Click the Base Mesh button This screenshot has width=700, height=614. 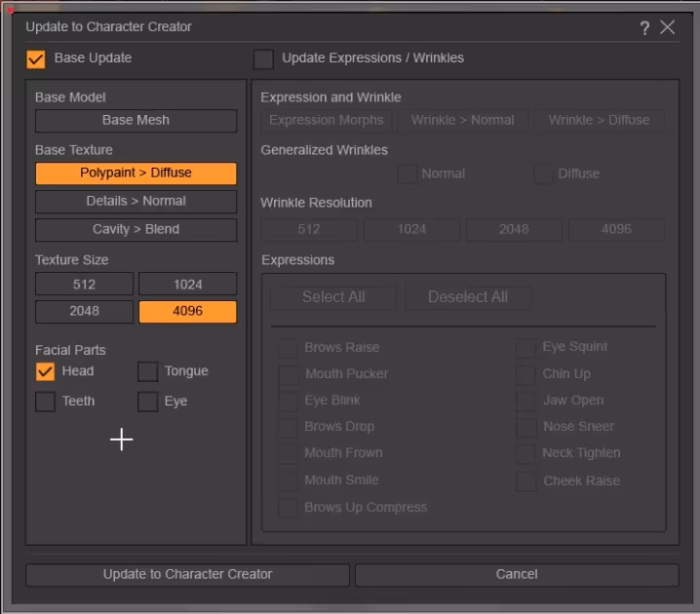click(x=136, y=121)
